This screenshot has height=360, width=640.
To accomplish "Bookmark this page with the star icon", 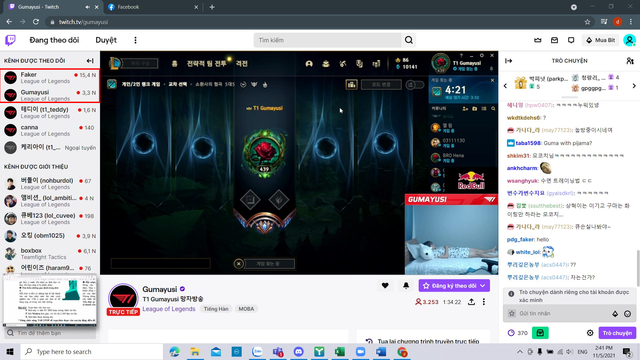I will click(x=587, y=22).
